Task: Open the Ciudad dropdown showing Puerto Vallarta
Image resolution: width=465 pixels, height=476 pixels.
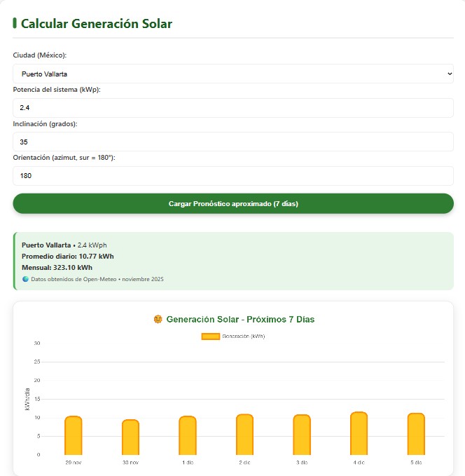Action: point(233,74)
